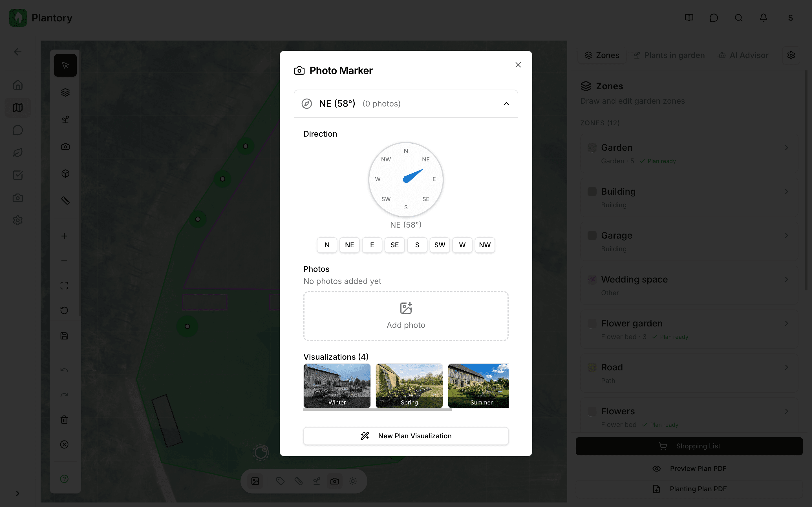Screen dimensions: 812x507
Task: Collapse the NE (58°) direction section
Action: pyautogui.click(x=506, y=104)
